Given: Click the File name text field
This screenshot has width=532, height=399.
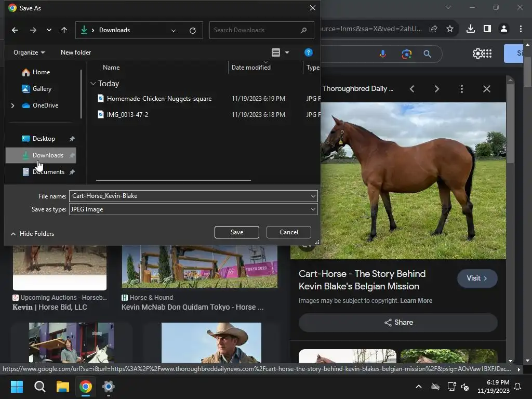Looking at the screenshot, I should pyautogui.click(x=189, y=196).
